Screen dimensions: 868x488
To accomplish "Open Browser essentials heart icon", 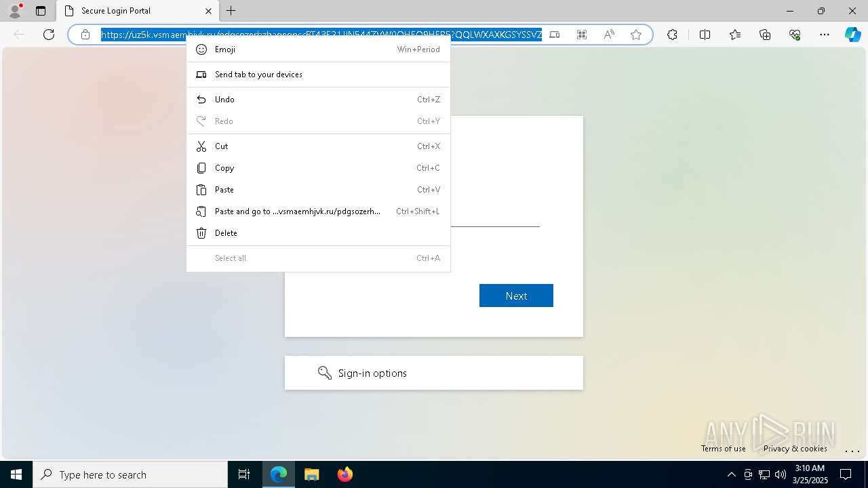I will [795, 35].
